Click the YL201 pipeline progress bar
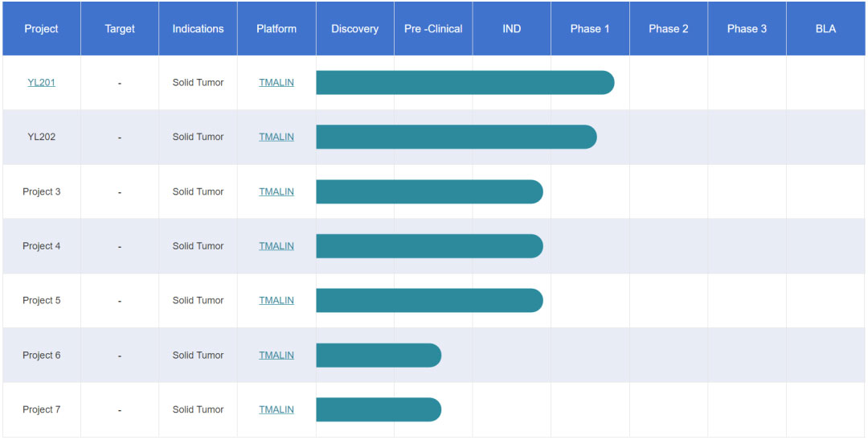Image resolution: width=868 pixels, height=440 pixels. pyautogui.click(x=465, y=83)
